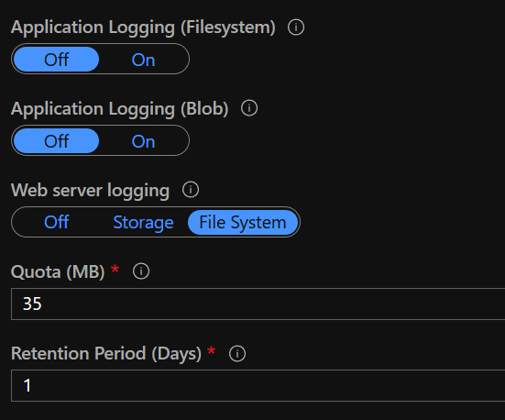Image resolution: width=505 pixels, height=420 pixels.
Task: Show info icon beside Web server logging
Action: click(x=191, y=190)
